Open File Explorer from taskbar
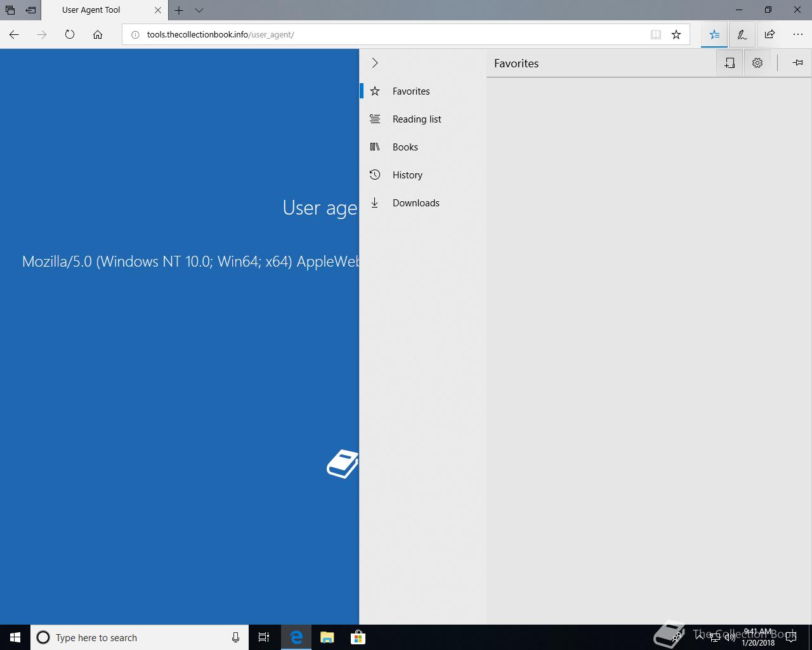 coord(327,637)
